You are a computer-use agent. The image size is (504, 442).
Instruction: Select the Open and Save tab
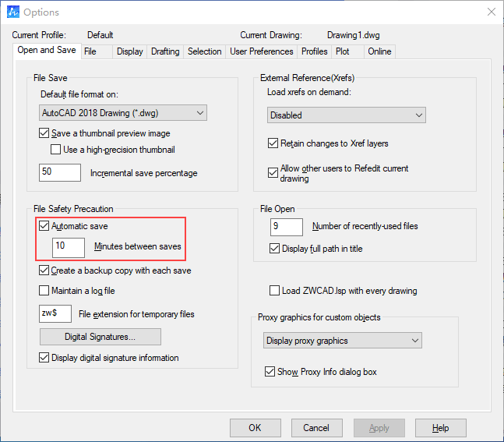tap(47, 51)
